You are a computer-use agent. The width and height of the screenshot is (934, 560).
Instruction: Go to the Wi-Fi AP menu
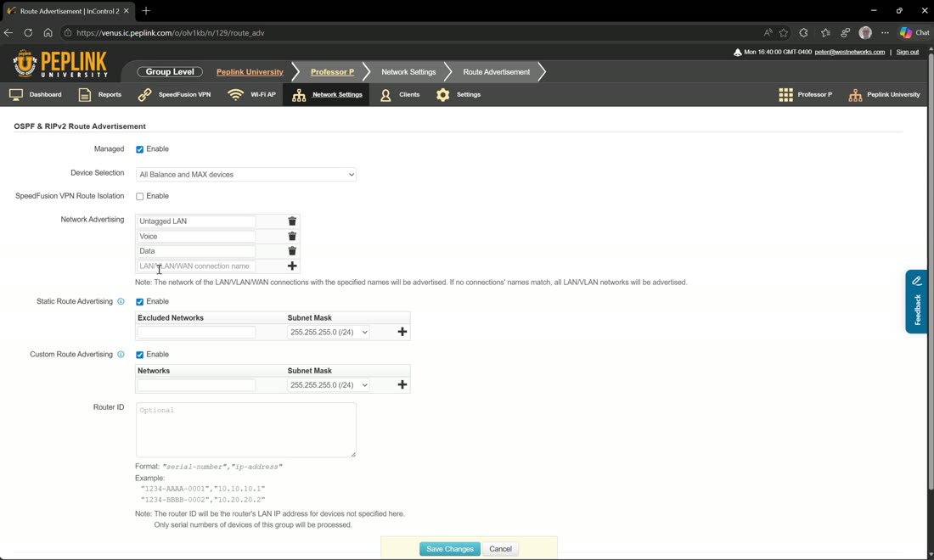click(x=252, y=95)
